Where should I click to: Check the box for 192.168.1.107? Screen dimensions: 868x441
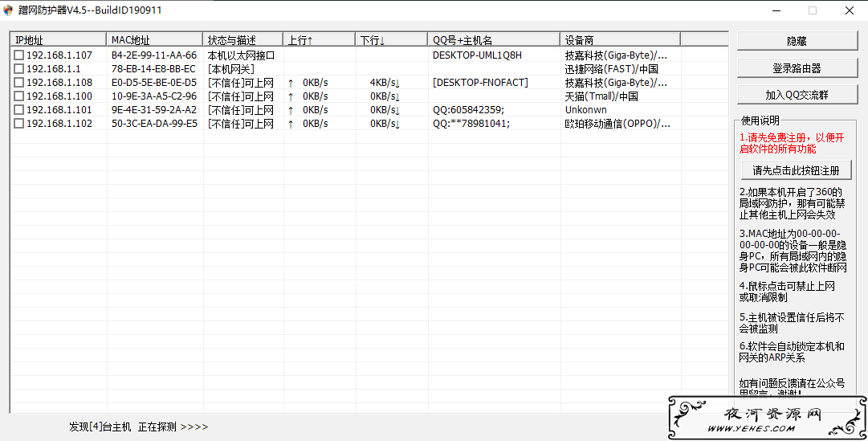(x=18, y=55)
